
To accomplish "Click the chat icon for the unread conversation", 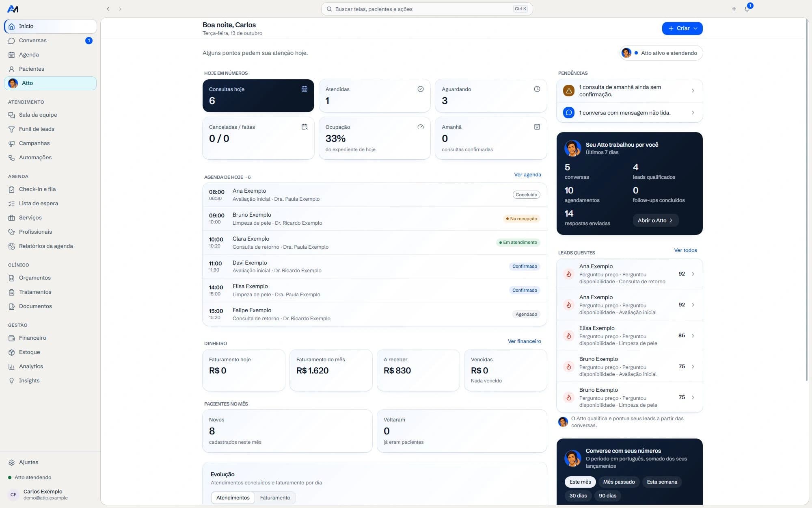I will click(x=569, y=113).
